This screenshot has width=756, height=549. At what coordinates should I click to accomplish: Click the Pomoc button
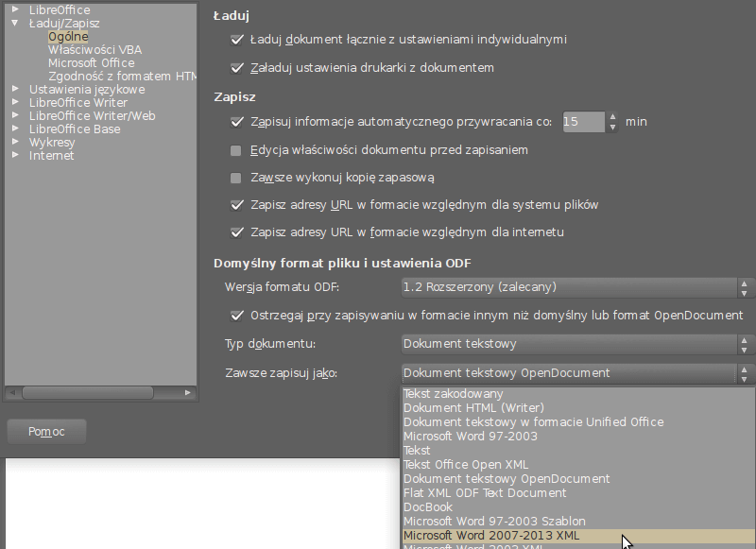(x=46, y=432)
